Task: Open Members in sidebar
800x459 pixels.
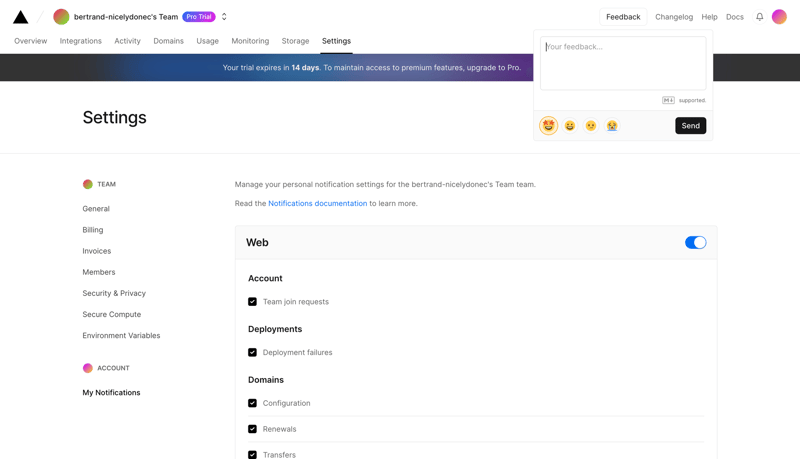Action: [99, 272]
